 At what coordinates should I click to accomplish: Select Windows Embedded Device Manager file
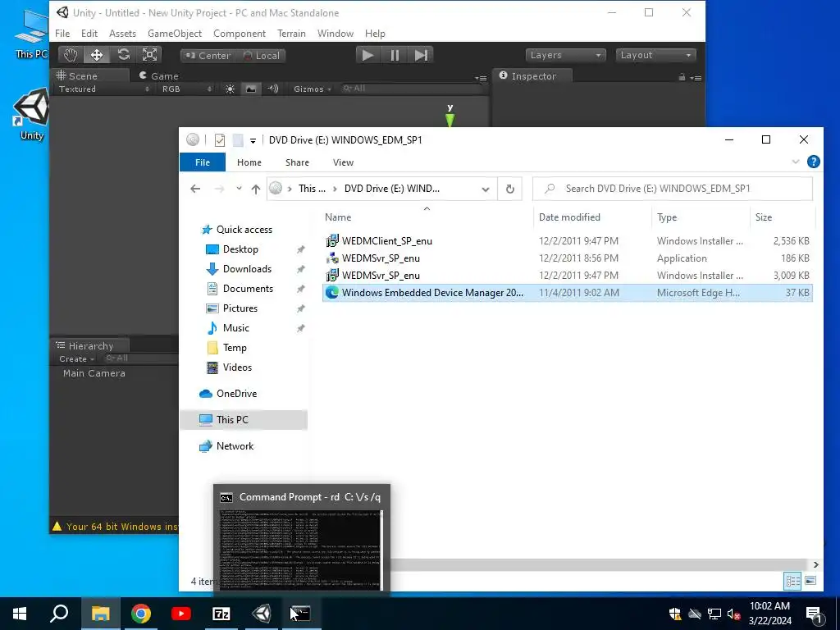(x=568, y=293)
